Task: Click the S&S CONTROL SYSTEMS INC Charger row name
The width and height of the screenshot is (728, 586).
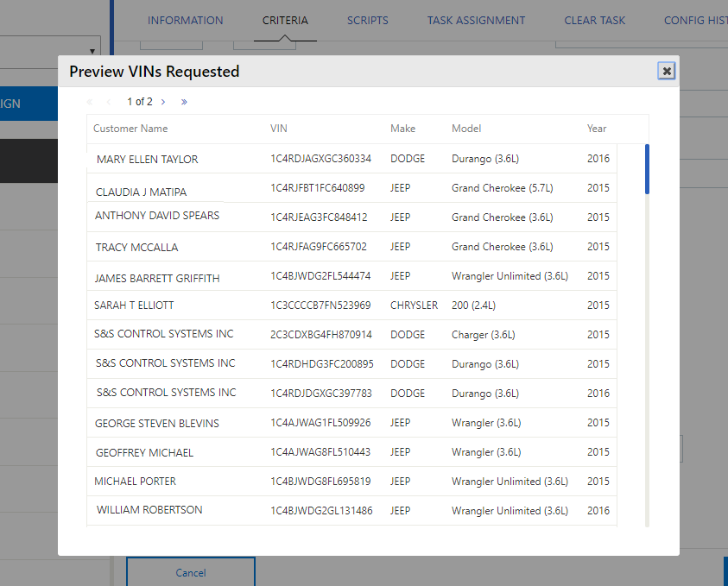Action: click(164, 334)
